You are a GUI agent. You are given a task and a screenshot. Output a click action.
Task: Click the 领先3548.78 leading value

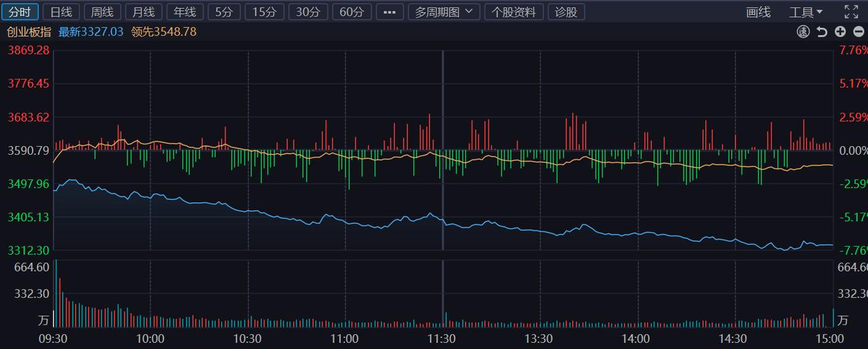[x=164, y=32]
